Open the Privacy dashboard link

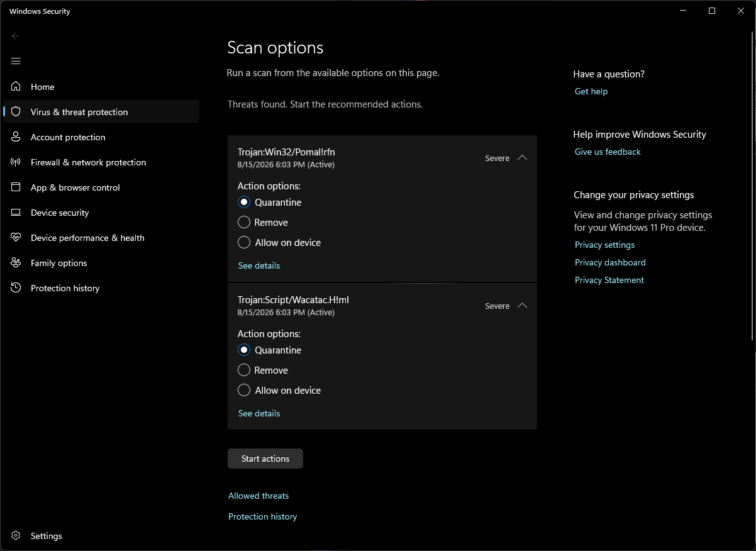pos(610,262)
